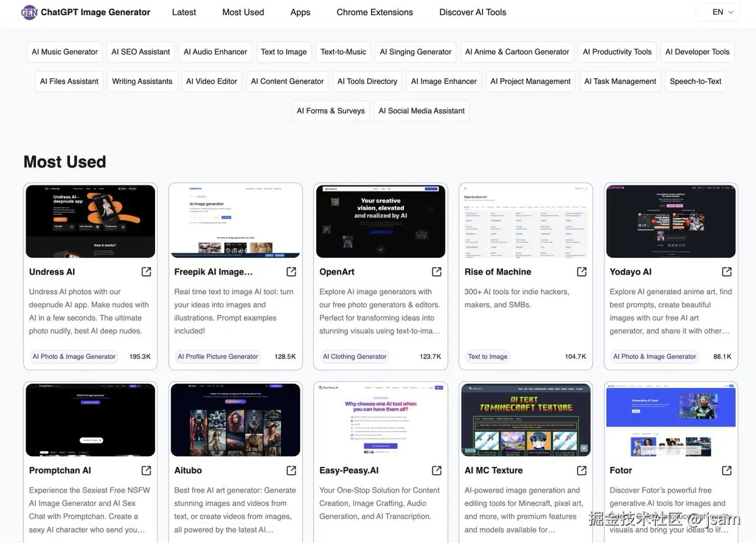
Task: Open external link icon for Freepik AI Image
Action: [x=291, y=271]
